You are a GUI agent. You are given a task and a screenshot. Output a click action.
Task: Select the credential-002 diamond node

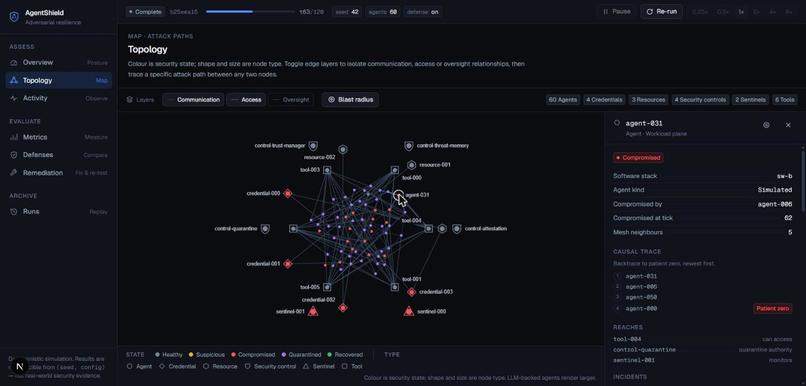[343, 307]
